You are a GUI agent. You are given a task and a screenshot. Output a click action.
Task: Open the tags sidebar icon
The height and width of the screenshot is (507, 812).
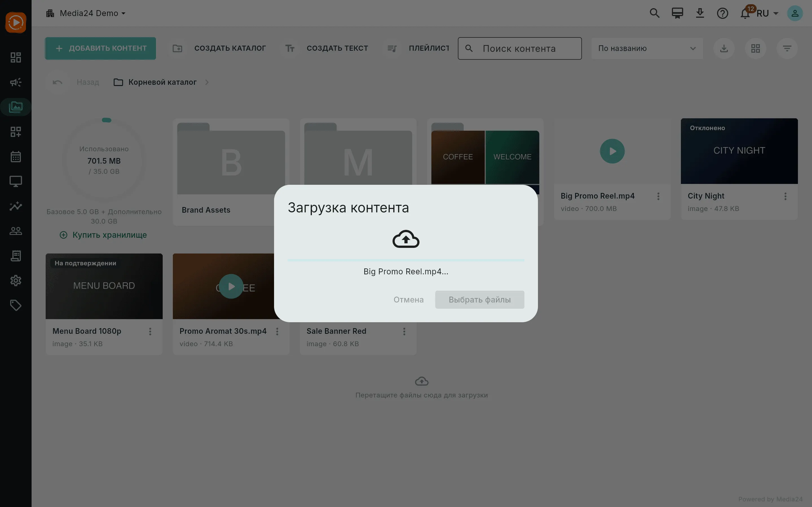pyautogui.click(x=16, y=305)
